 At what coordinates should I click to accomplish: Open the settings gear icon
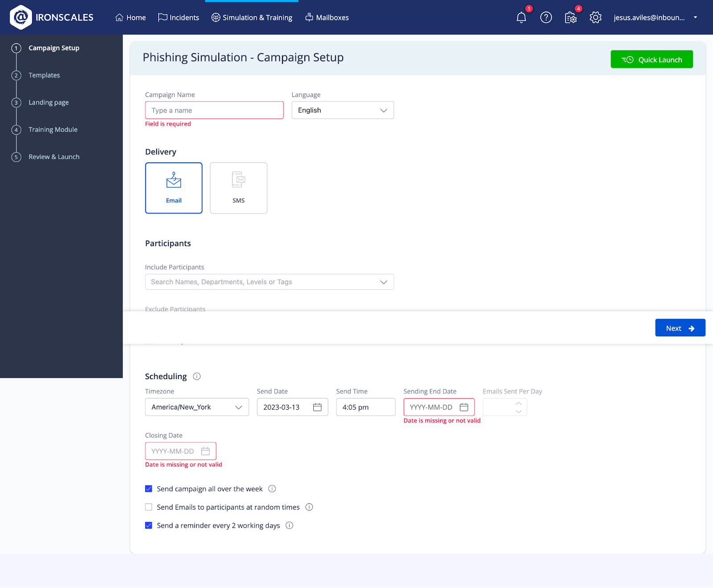pyautogui.click(x=595, y=18)
